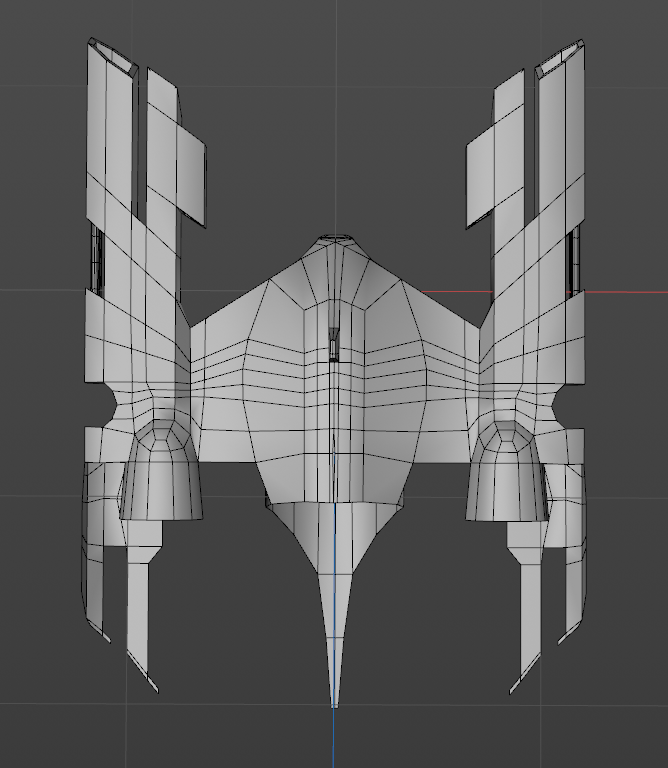This screenshot has height=768, width=668.
Task: Click the open tube tip atop right pylon
Action: pos(559,58)
